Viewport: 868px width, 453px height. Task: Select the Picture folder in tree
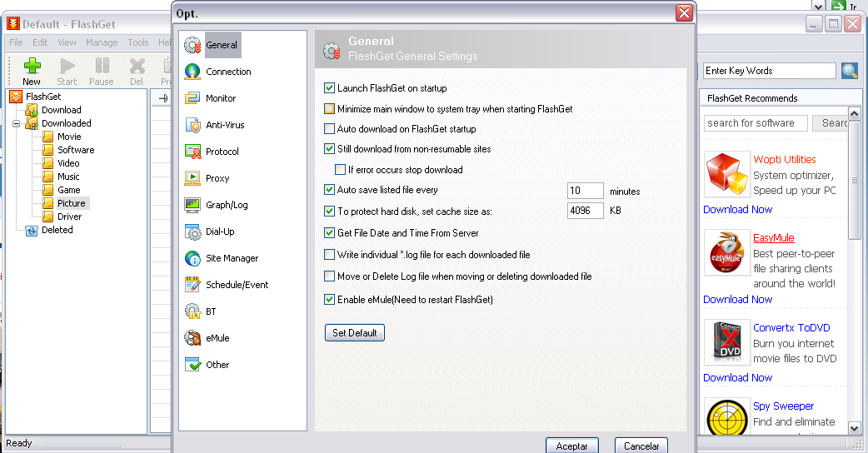pos(72,203)
